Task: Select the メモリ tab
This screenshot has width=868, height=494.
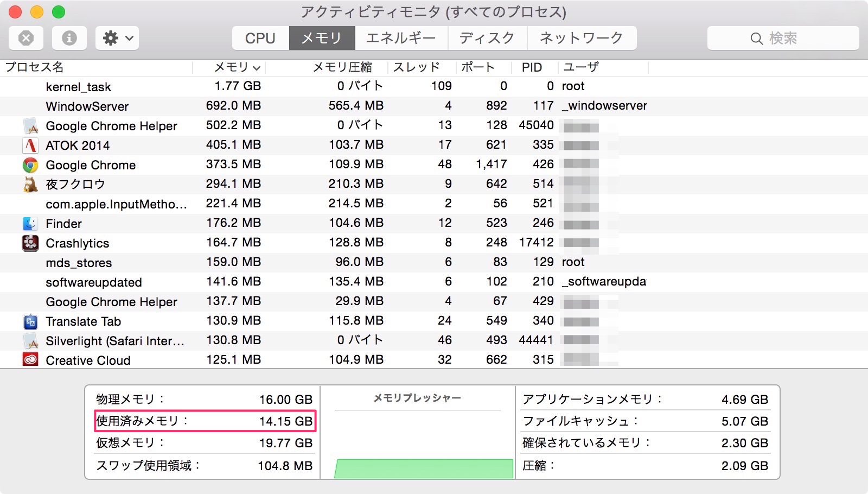Action: pos(322,38)
